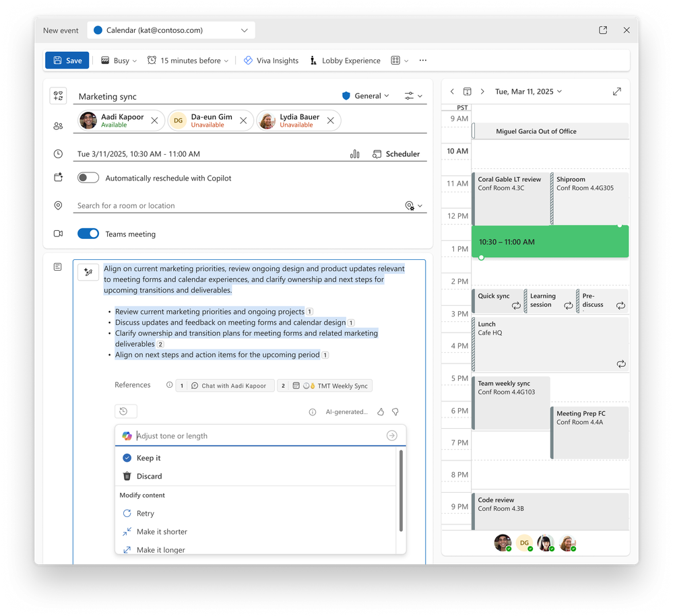Image resolution: width=673 pixels, height=616 pixels.
Task: Remove attendee Lydia Bauer
Action: [x=331, y=121]
